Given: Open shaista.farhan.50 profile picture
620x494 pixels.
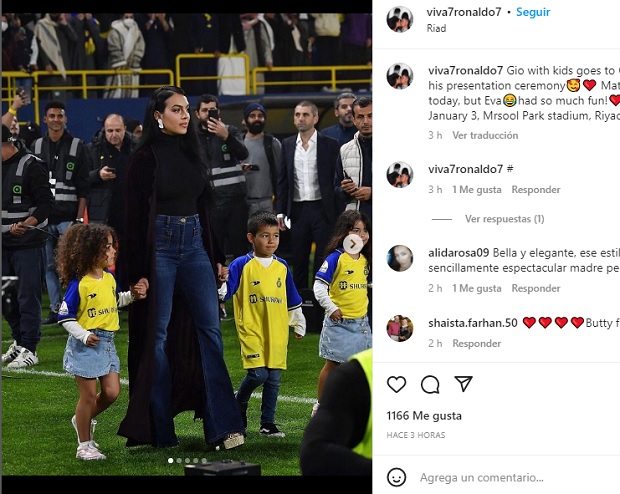Looking at the screenshot, I should click(x=400, y=328).
